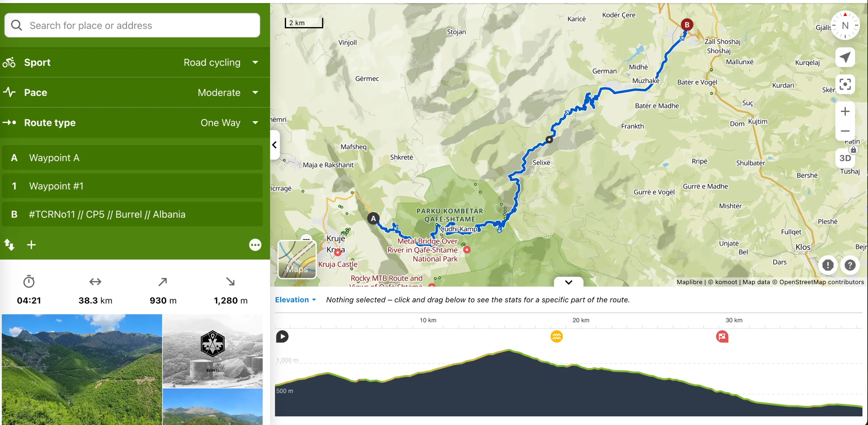This screenshot has width=868, height=425.
Task: Select destination TCRNo11 CP5 Burrel waypoint
Action: [132, 214]
